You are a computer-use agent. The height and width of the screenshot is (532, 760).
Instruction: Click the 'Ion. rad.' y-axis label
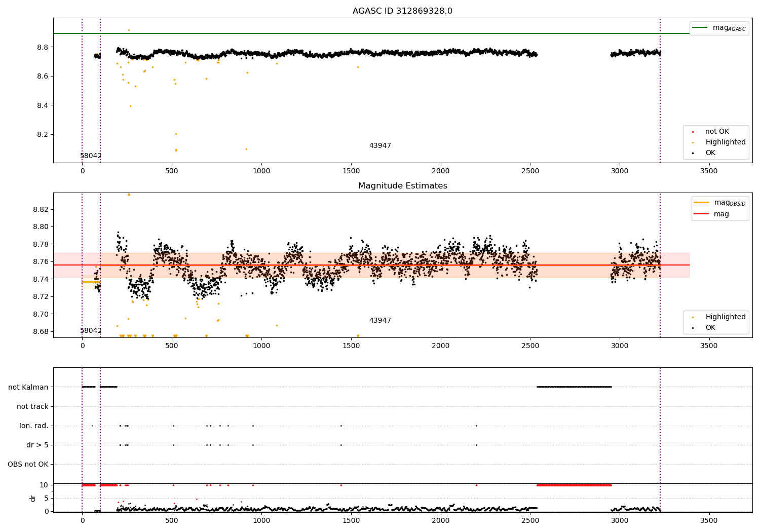(x=34, y=426)
